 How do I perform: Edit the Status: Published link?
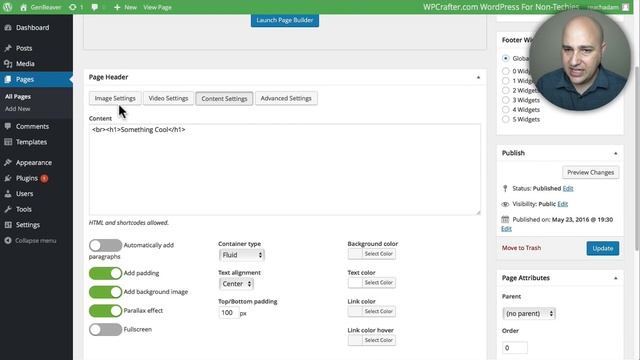(568, 189)
